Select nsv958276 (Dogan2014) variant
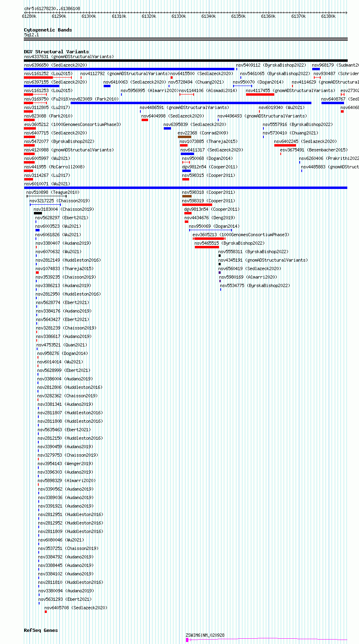Viewport: 359px width, 644px height. click(63, 353)
